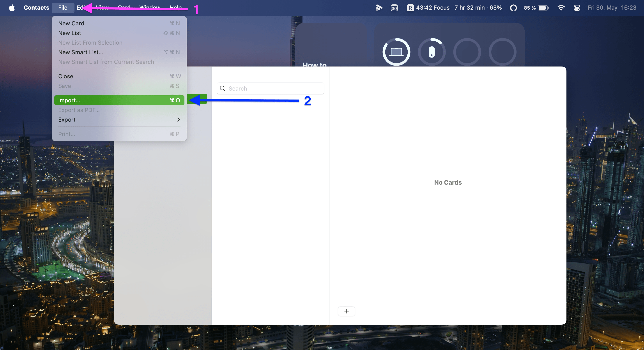Open the Apple menu
Screen dimensions: 644x350
click(11, 8)
